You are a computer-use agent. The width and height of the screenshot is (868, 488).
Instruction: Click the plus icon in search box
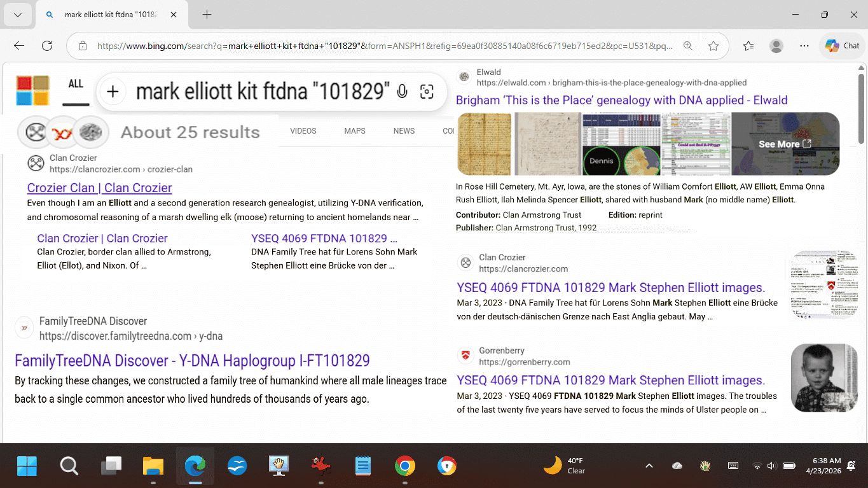tap(113, 92)
